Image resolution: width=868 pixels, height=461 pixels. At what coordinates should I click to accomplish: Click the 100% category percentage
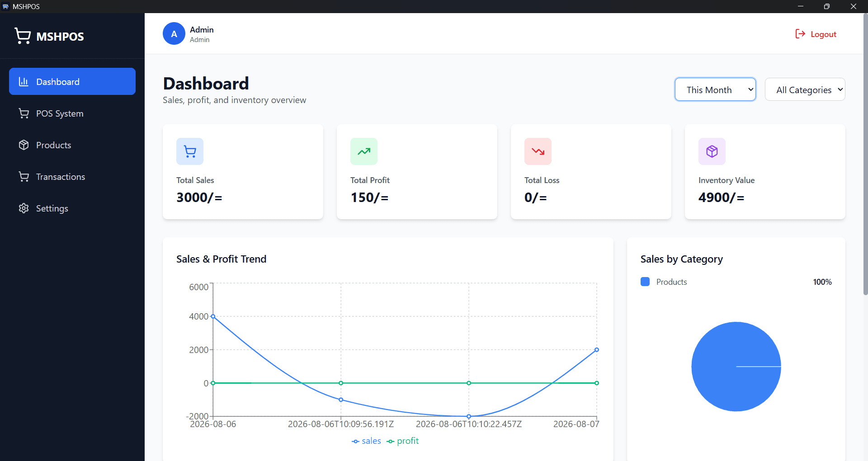pos(822,282)
